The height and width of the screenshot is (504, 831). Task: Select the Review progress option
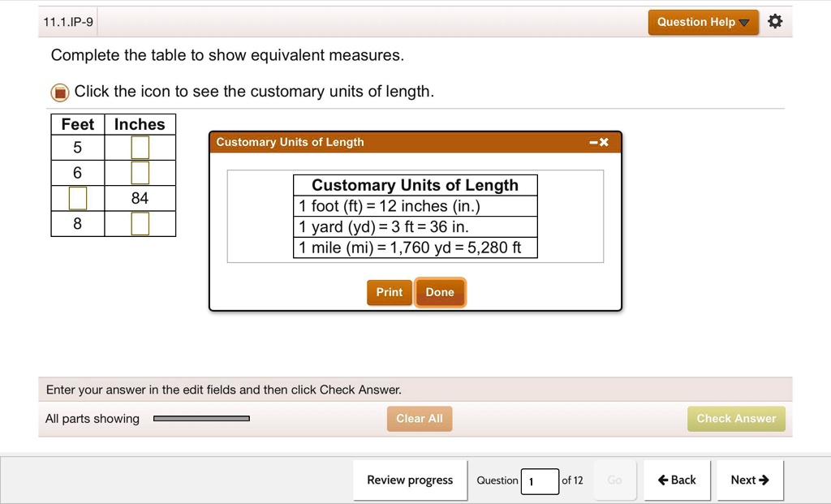point(410,480)
